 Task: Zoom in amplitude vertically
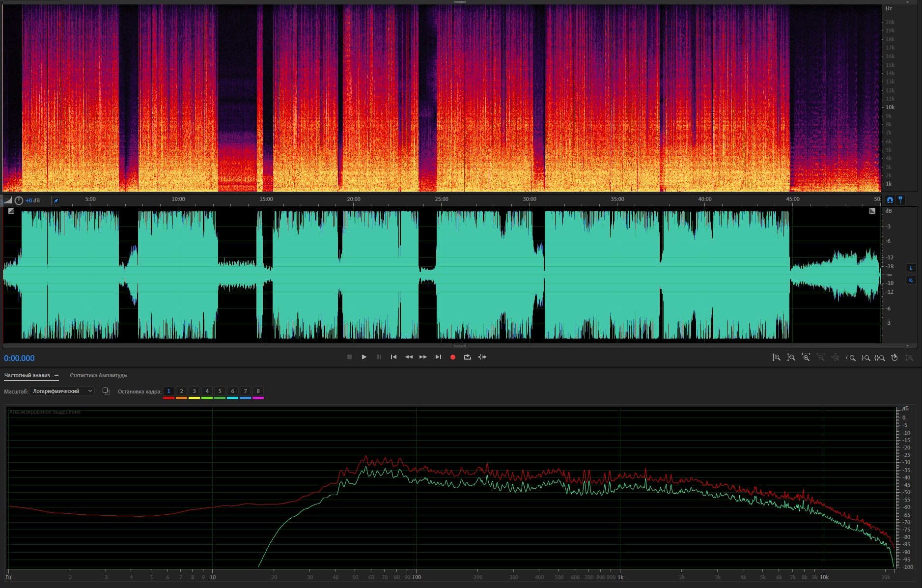(x=776, y=358)
